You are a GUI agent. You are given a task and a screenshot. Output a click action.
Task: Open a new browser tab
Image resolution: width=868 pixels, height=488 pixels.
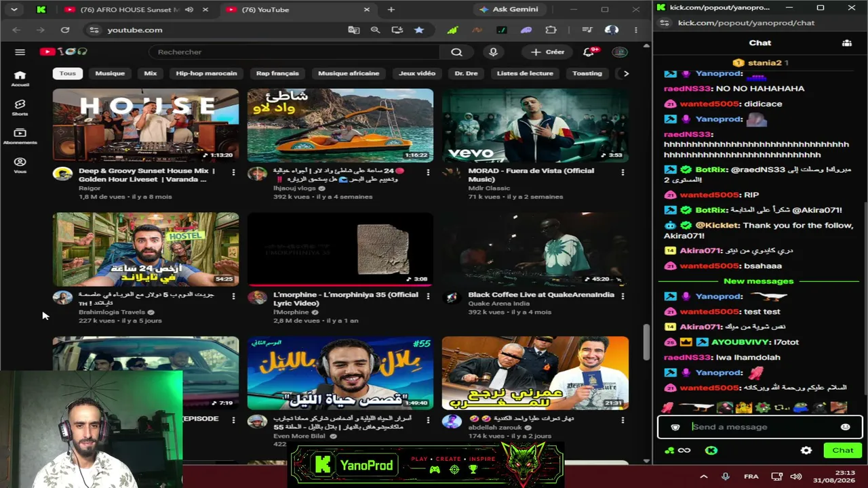(x=391, y=9)
